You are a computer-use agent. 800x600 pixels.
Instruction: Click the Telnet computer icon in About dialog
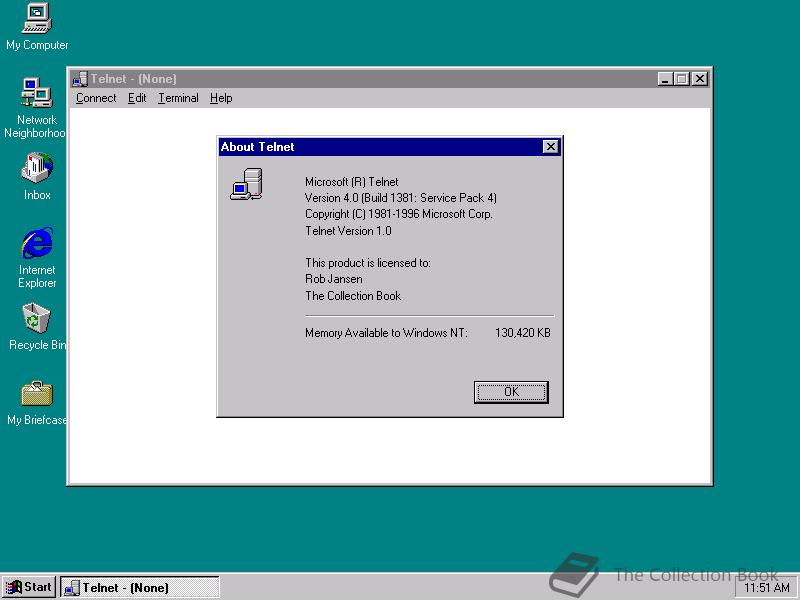(246, 184)
